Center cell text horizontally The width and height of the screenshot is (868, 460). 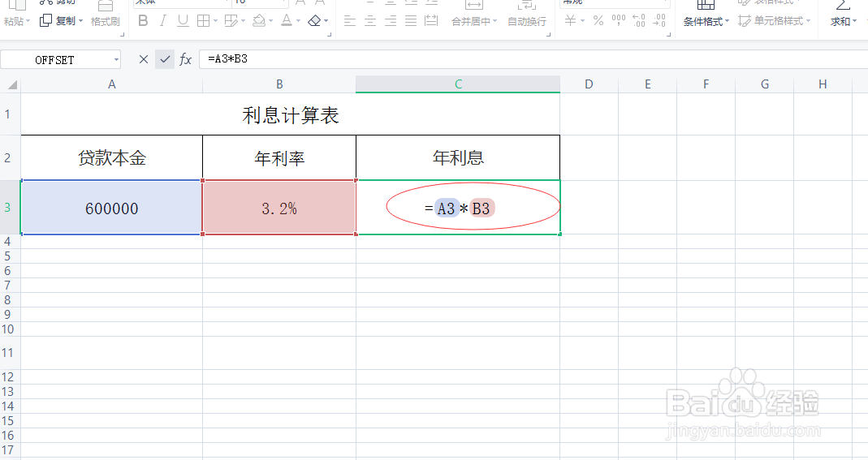370,21
